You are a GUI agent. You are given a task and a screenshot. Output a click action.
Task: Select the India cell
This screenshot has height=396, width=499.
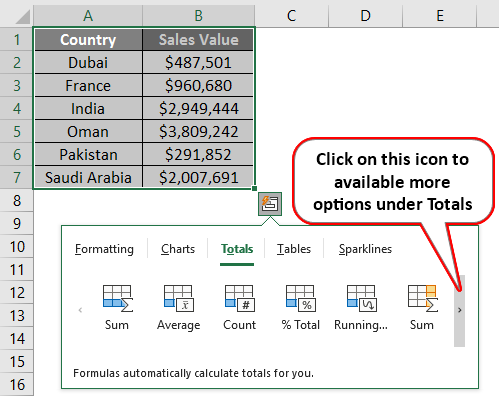pos(88,109)
